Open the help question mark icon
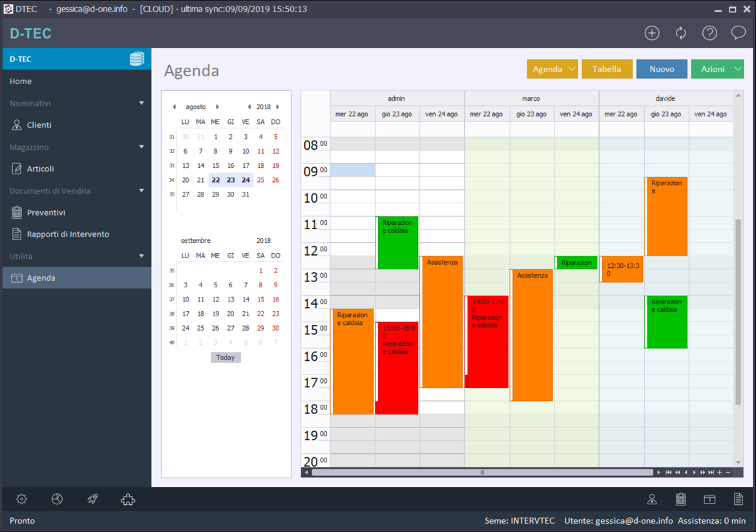Image resolution: width=756 pixels, height=532 pixels. pos(709,33)
